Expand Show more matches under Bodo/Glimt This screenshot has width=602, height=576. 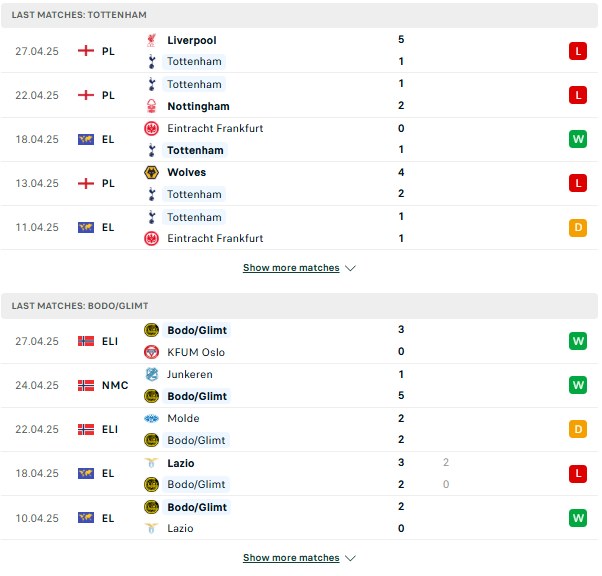coord(291,558)
